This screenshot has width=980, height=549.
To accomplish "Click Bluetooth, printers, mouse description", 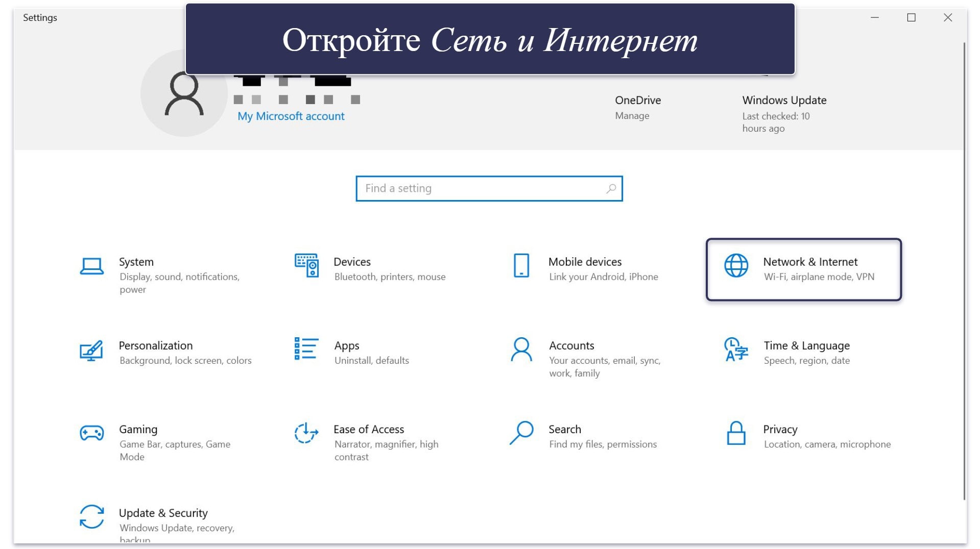I will [x=390, y=277].
